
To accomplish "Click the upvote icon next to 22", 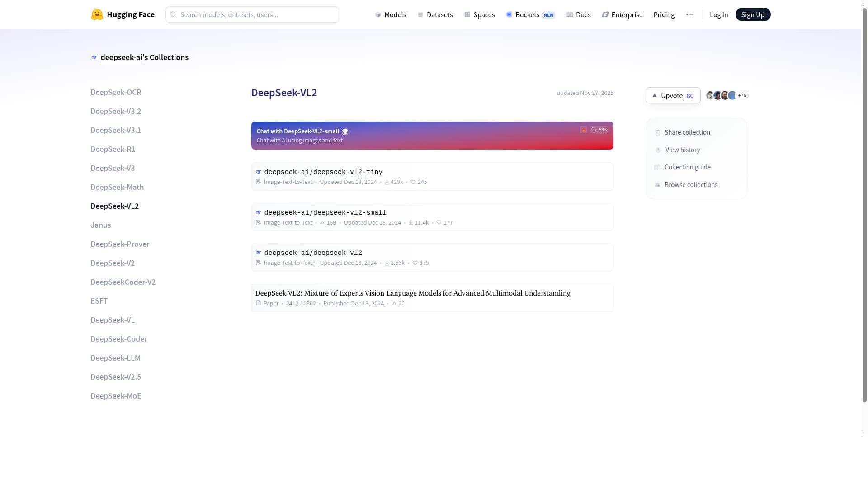I will point(394,304).
